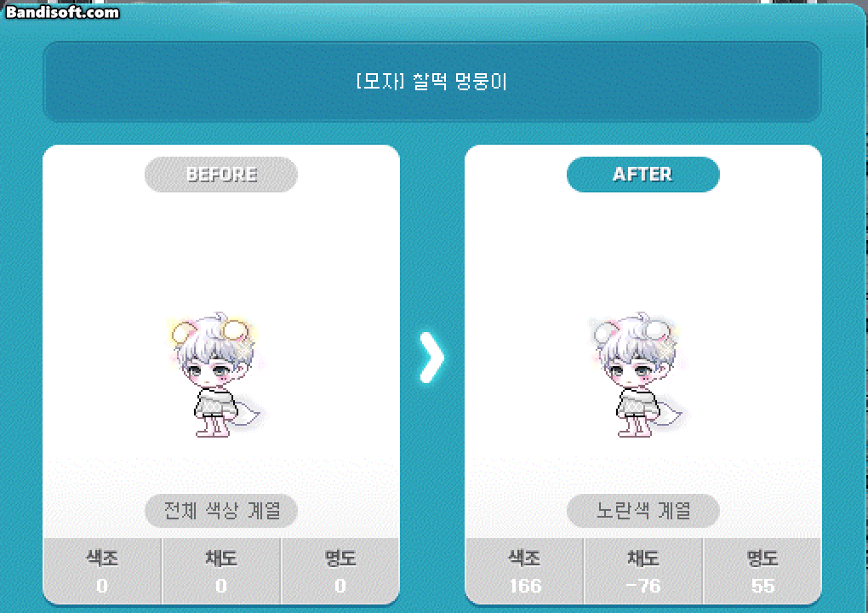Select the After 색조 value 166
Screen dimensions: 868x613
525,586
